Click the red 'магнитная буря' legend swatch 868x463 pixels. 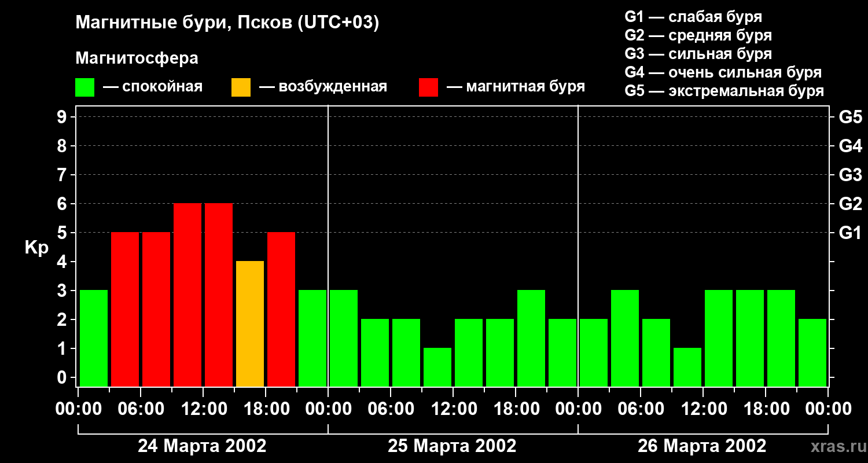tap(429, 87)
